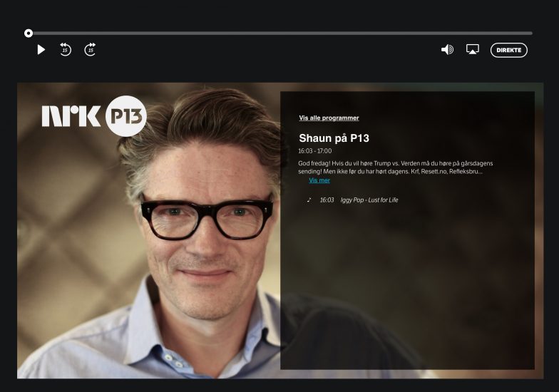Mute the volume speaker icon

click(447, 50)
